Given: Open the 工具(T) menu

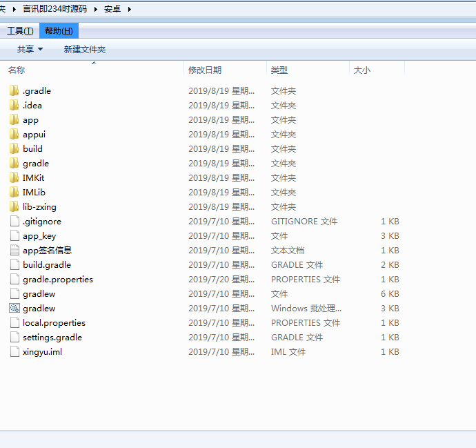Looking at the screenshot, I should coord(20,30).
